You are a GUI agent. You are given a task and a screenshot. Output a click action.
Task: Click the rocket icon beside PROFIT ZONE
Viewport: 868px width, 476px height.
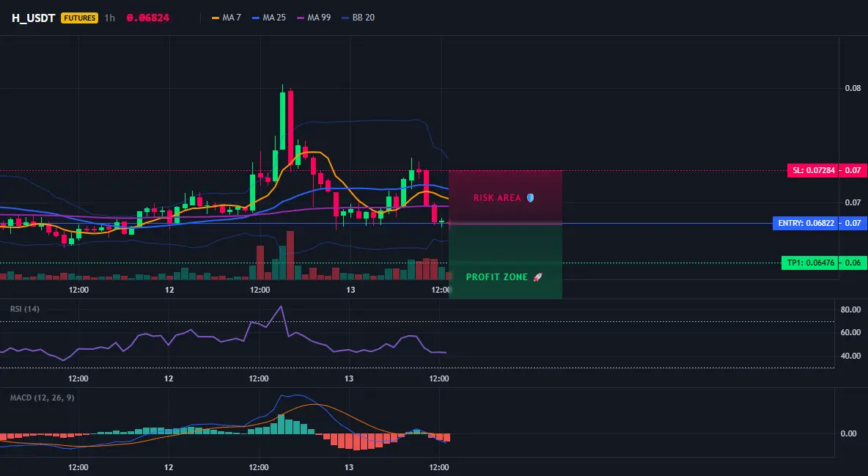537,277
